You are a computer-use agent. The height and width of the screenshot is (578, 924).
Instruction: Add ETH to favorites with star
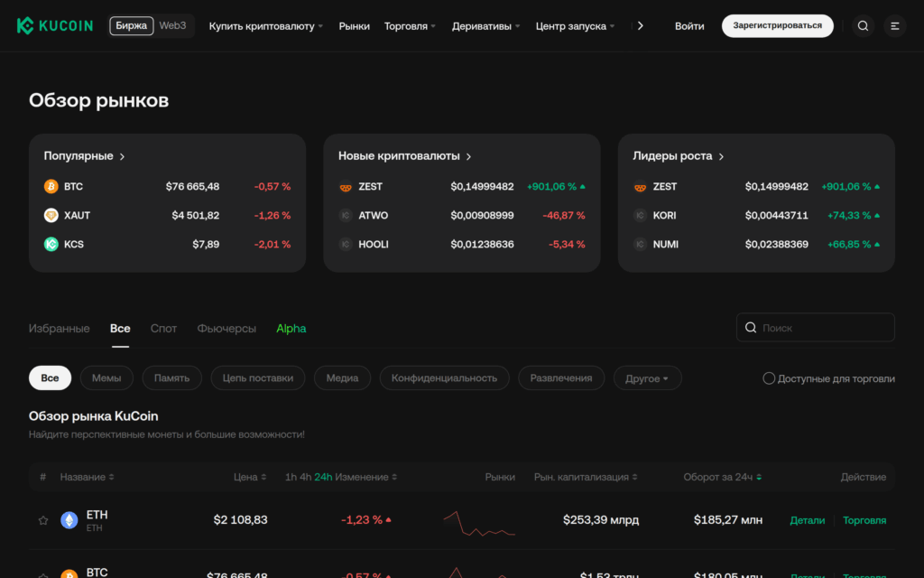click(43, 520)
